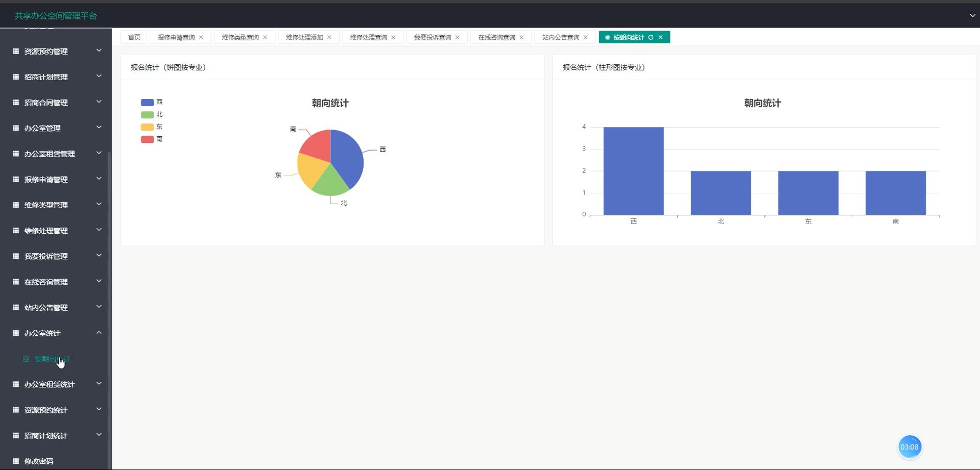Switch to the 维修处理添加 tab

pos(304,37)
